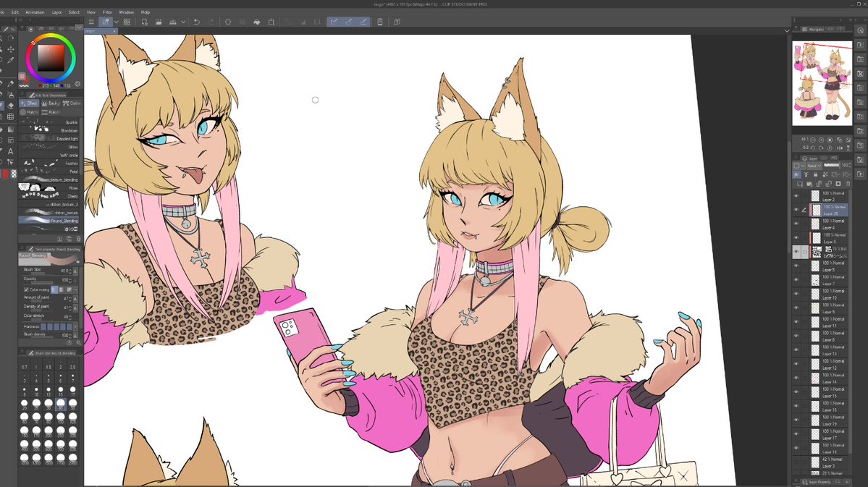Select the Eraser tool
Image resolution: width=868 pixels, height=487 pixels.
[x=11, y=106]
